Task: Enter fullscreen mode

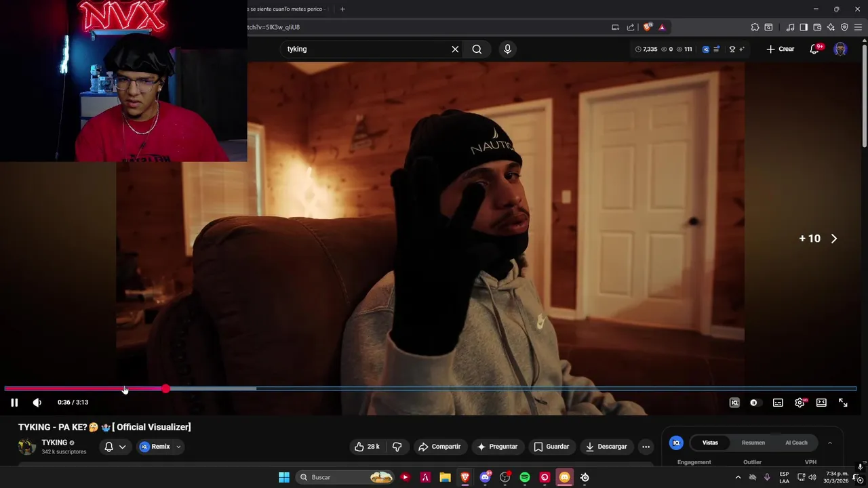Action: [843, 403]
